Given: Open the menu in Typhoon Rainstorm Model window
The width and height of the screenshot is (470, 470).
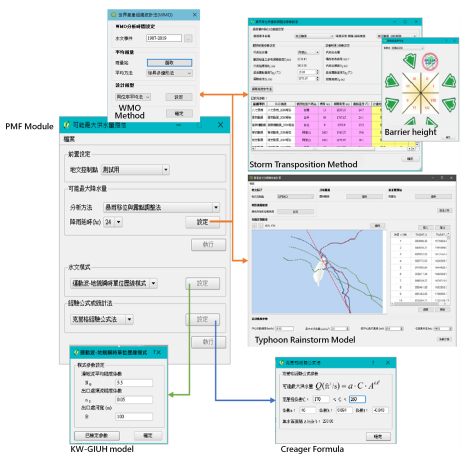Looking at the screenshot, I should (x=252, y=184).
